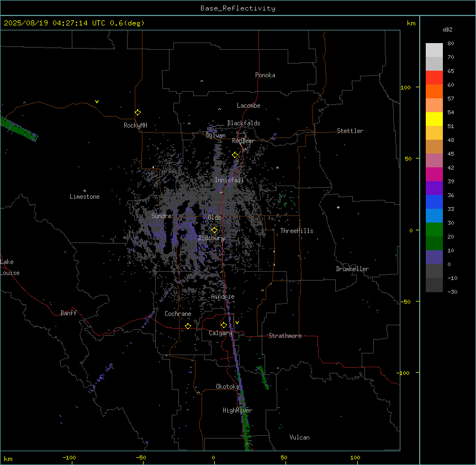
Task: Click the Cochrane label
Action: (178, 314)
